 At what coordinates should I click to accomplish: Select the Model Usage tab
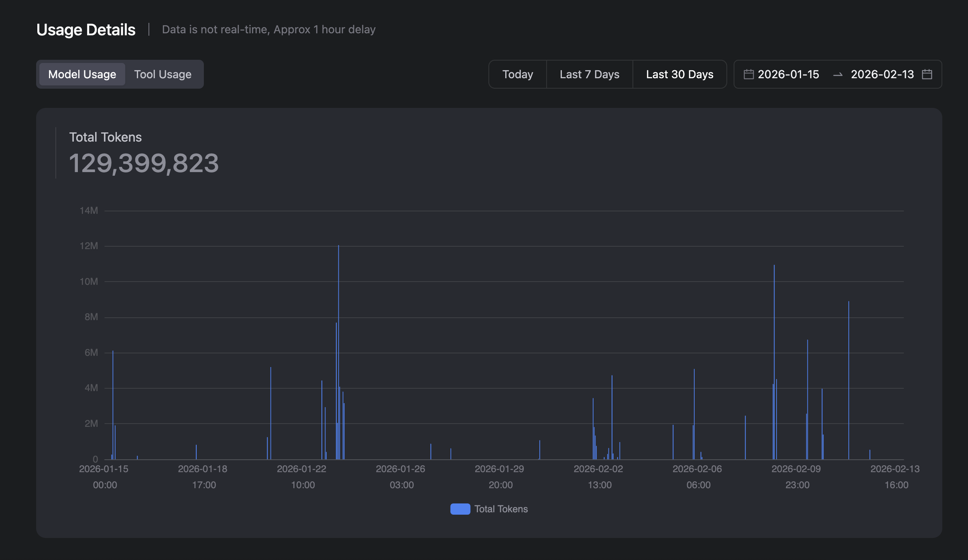pyautogui.click(x=82, y=74)
